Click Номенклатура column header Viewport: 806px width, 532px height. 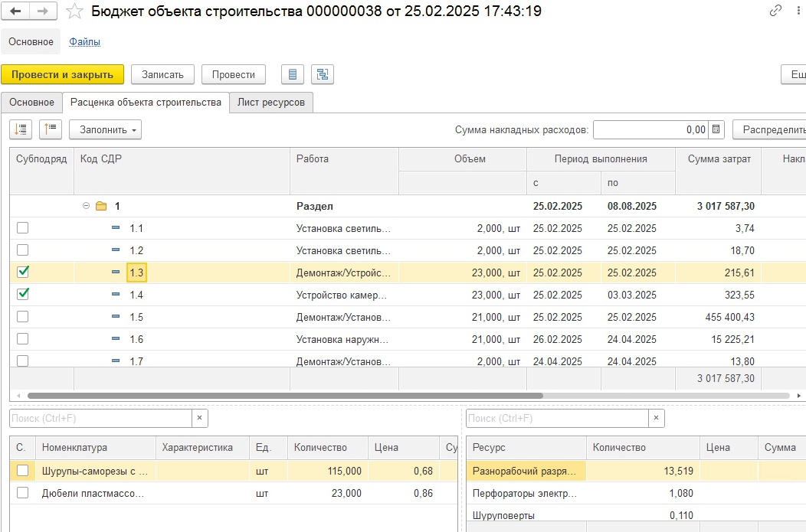pyautogui.click(x=96, y=447)
